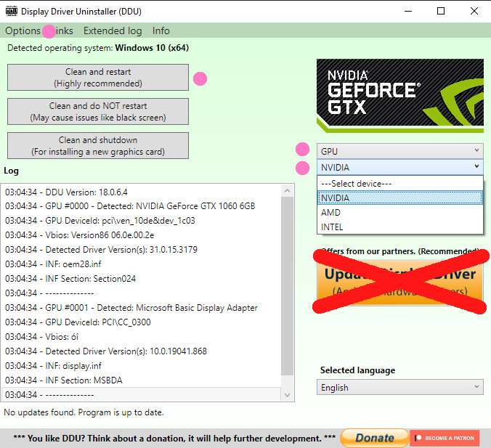This screenshot has width=491, height=448.
Task: Click the Patreon icon on Become a Patron
Action: (418, 438)
